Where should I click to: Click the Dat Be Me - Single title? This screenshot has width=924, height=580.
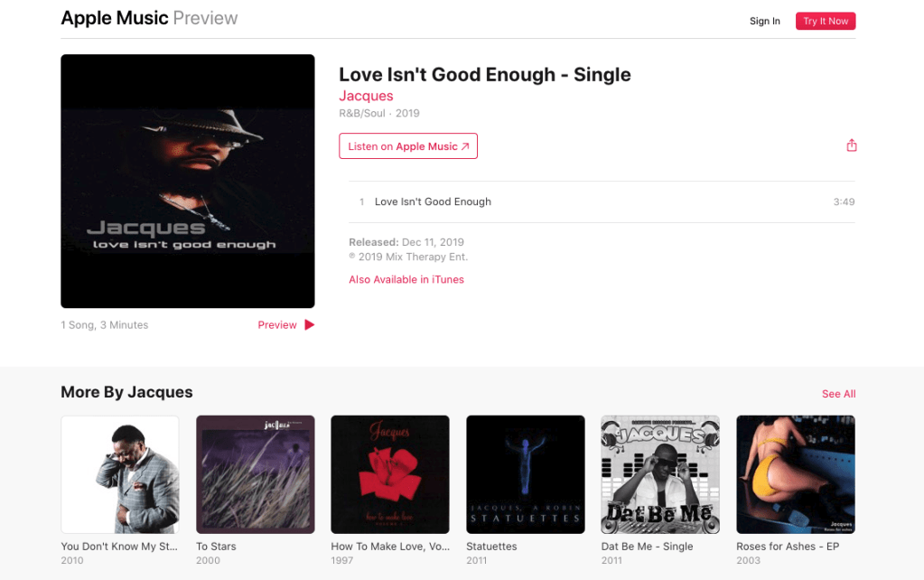tap(647, 547)
